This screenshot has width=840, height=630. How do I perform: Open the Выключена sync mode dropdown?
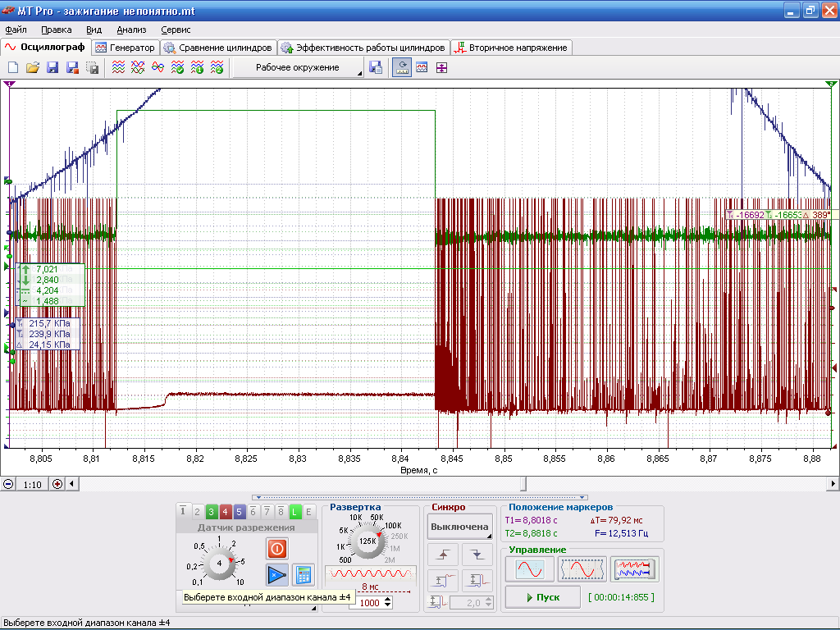[460, 527]
